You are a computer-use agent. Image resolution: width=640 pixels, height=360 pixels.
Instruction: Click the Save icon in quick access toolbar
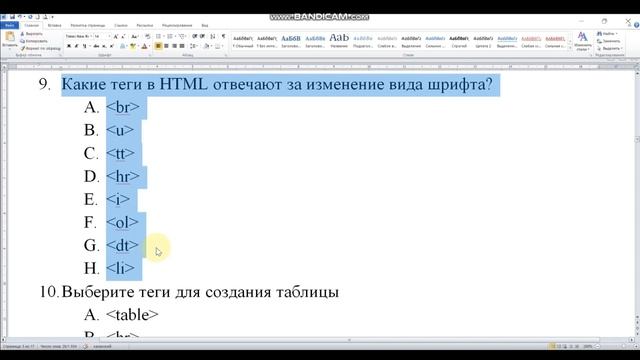click(12, 17)
